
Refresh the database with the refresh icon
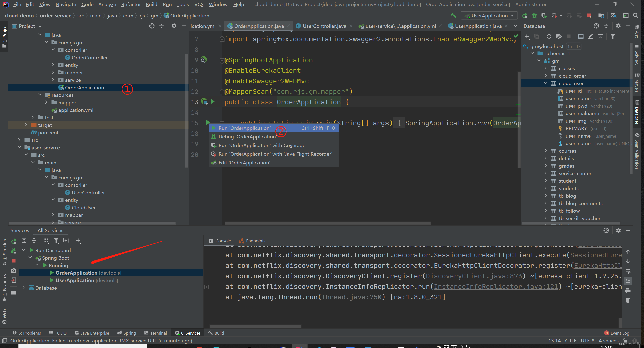tap(549, 37)
